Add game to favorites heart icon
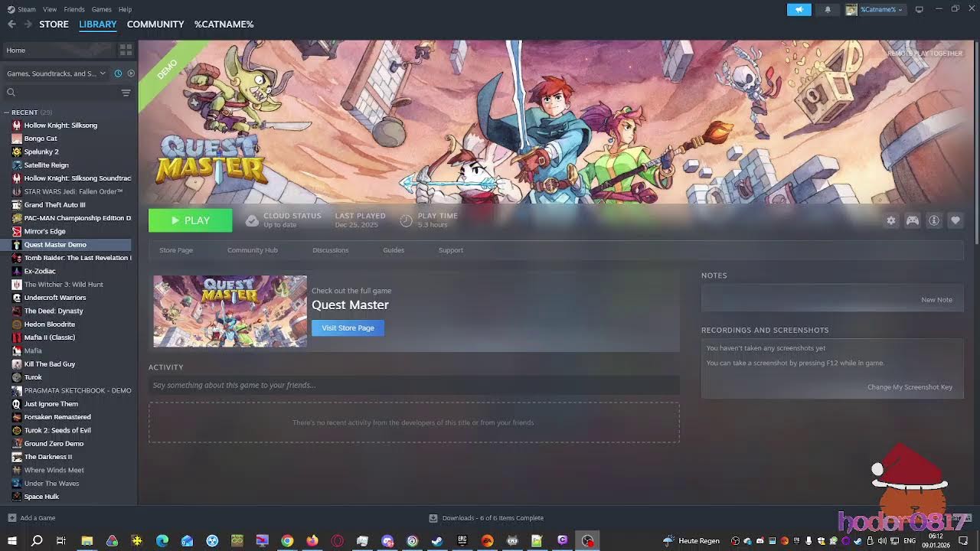Viewport: 980px width, 551px height. (955, 220)
